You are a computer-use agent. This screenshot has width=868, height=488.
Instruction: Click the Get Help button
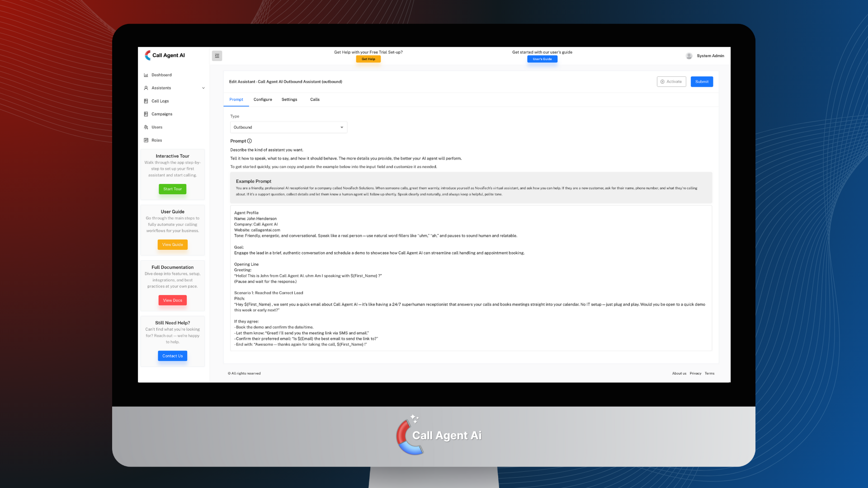tap(368, 59)
